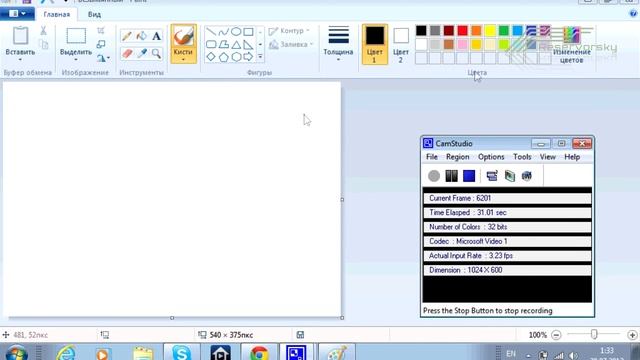640x360 pixels.
Task: Choose the Diamond shape
Action: click(x=211, y=57)
